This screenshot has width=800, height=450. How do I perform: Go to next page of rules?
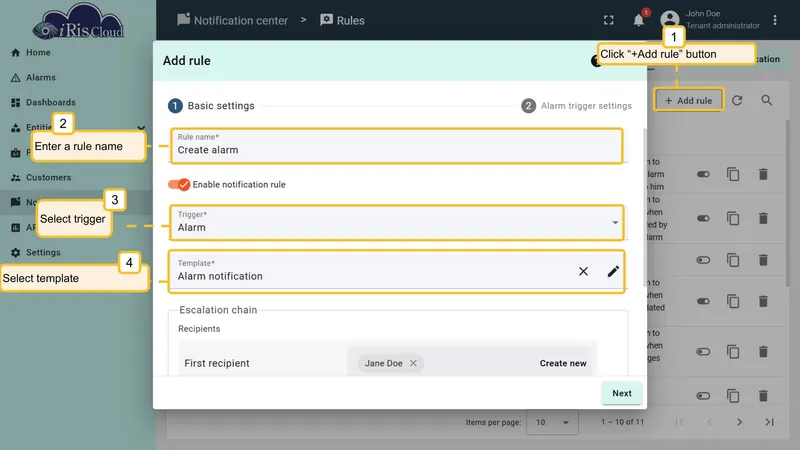739,422
